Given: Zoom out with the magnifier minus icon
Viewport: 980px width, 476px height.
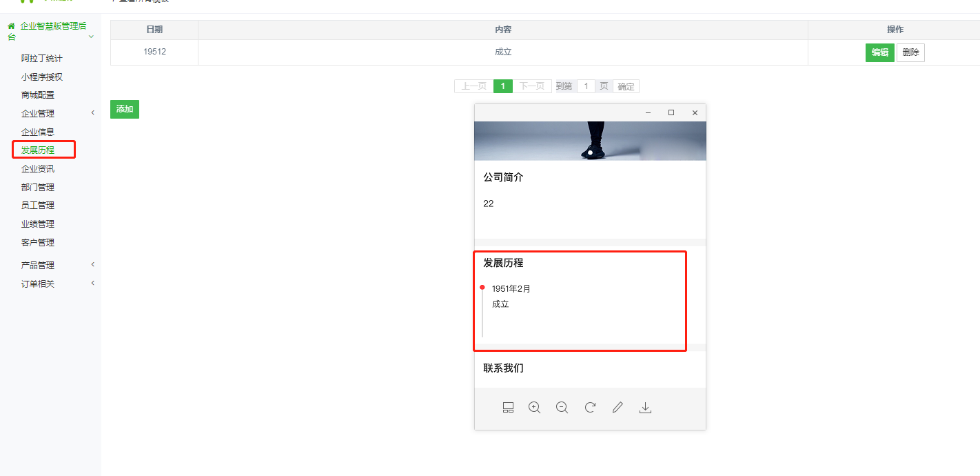Looking at the screenshot, I should point(562,408).
